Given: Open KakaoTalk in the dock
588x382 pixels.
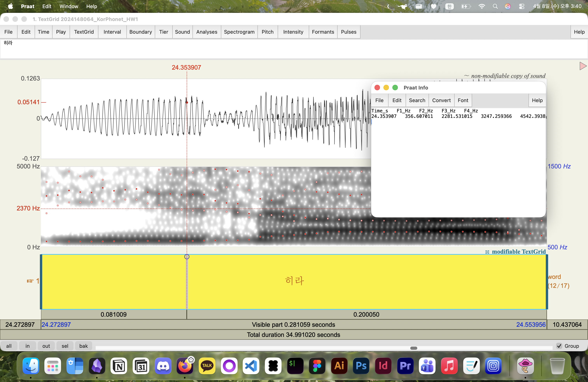Looking at the screenshot, I should click(x=207, y=365).
